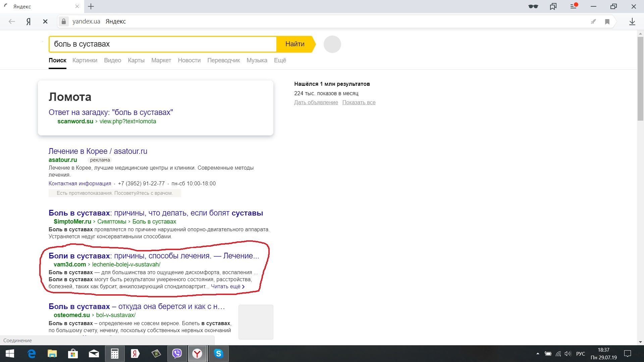This screenshot has width=644, height=362.
Task: Open browser main menu icon
Action: pos(574,6)
